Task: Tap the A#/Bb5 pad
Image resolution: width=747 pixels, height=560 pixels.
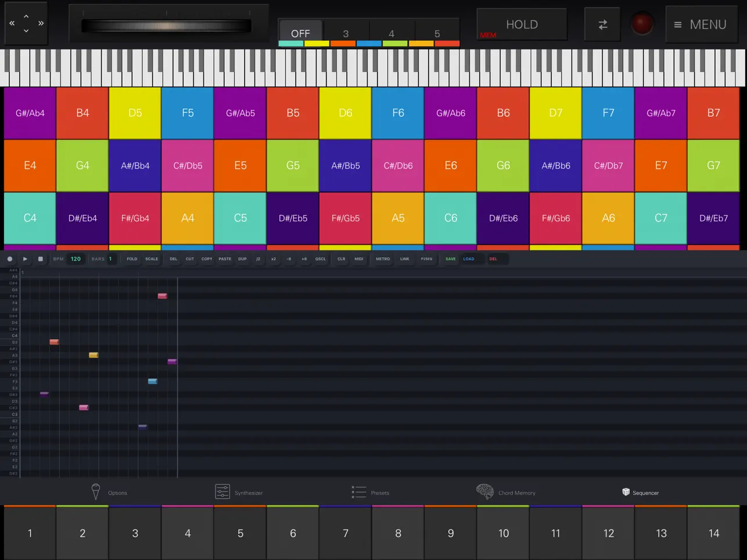Action: pyautogui.click(x=346, y=166)
